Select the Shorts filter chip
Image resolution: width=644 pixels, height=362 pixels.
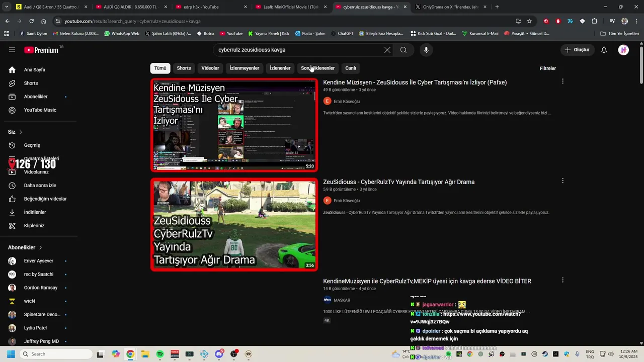pos(184,68)
